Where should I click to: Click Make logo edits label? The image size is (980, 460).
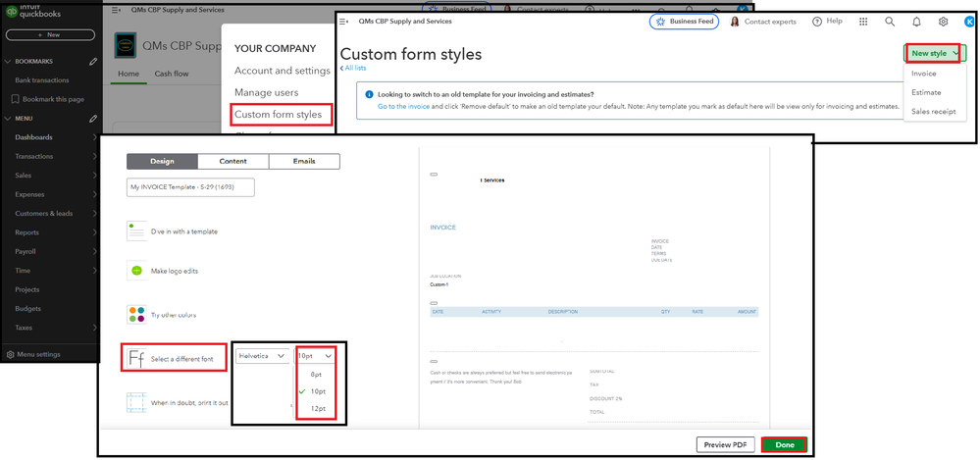click(x=175, y=272)
